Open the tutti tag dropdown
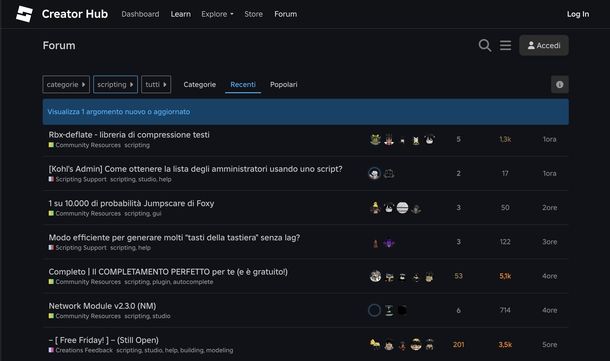This screenshot has height=361, width=610. [156, 84]
